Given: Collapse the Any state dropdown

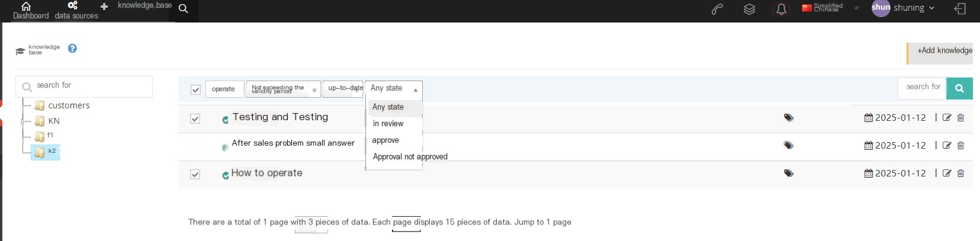Looking at the screenshot, I should point(394,89).
